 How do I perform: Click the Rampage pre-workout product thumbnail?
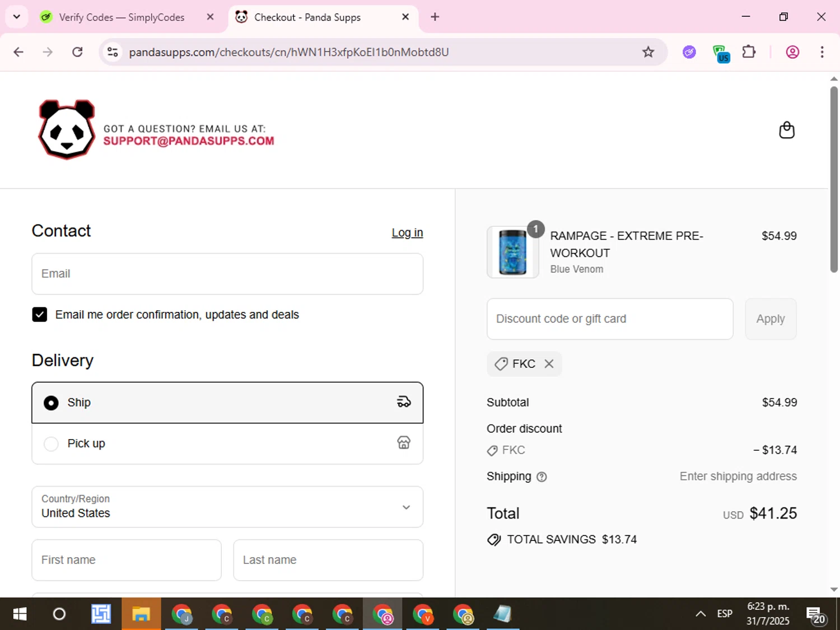click(x=513, y=252)
